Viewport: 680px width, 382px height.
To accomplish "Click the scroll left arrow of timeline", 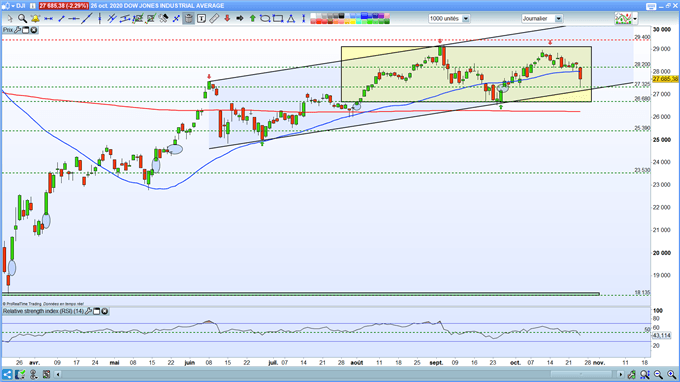I will coord(58,375).
